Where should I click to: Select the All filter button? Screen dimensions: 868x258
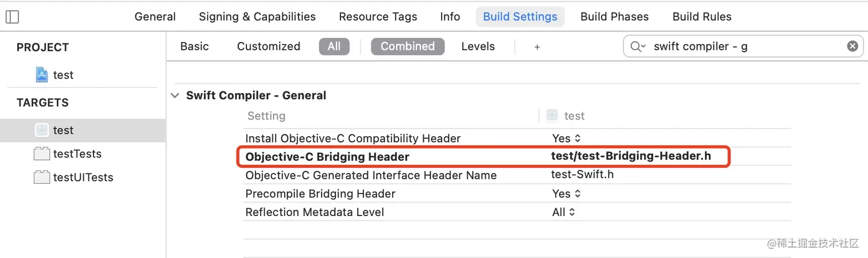coord(334,47)
